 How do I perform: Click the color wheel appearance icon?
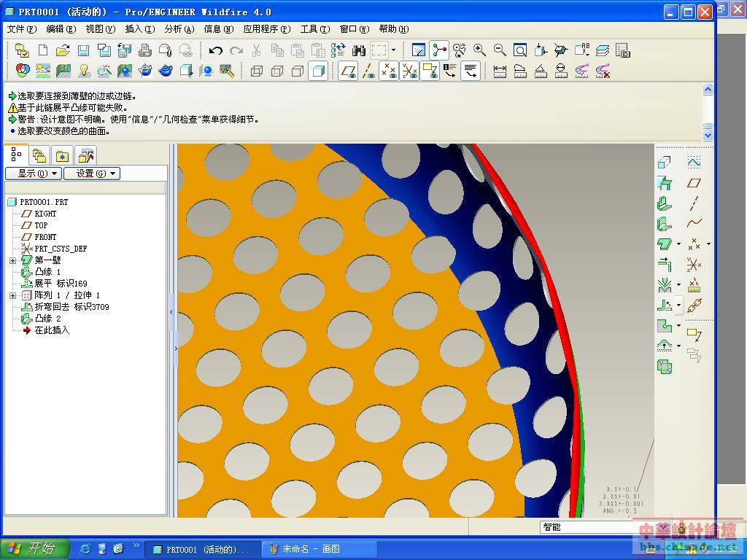[x=23, y=71]
